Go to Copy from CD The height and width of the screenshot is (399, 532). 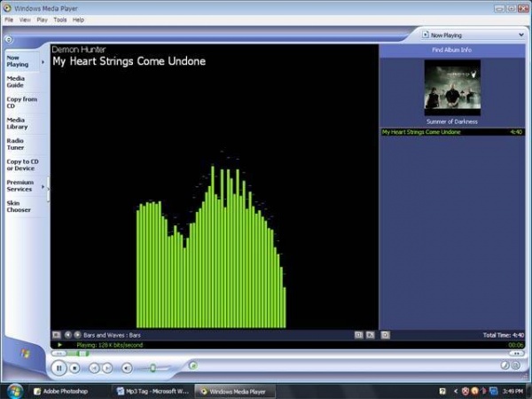pos(21,103)
